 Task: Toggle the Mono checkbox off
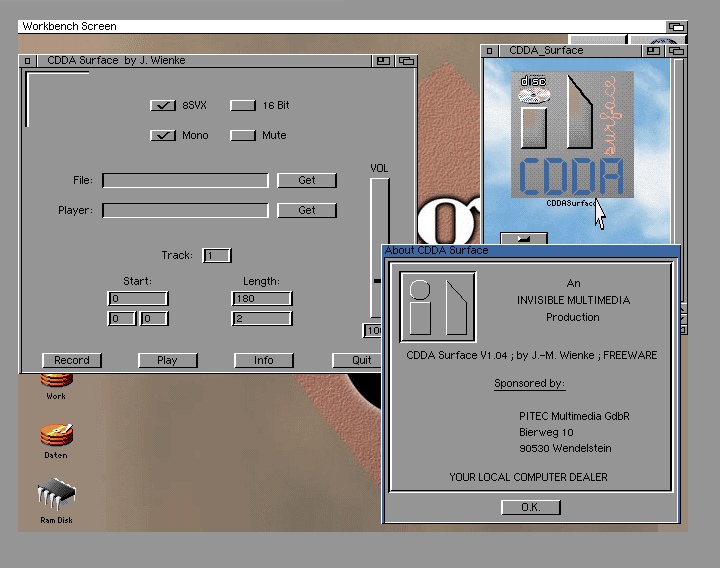click(163, 135)
